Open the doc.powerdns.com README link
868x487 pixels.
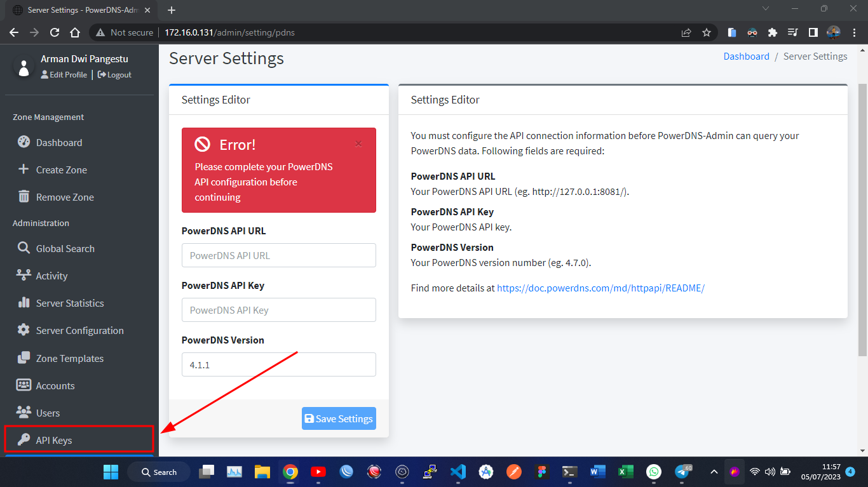coord(600,288)
